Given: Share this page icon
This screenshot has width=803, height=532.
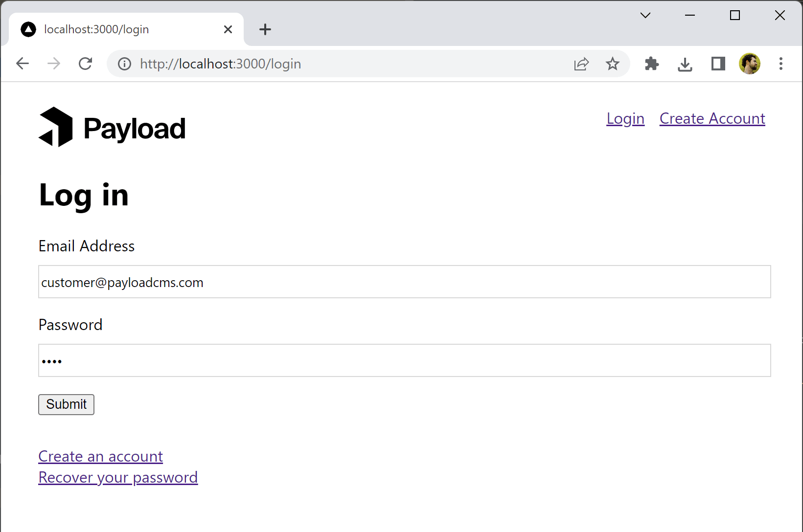Looking at the screenshot, I should tap(581, 64).
